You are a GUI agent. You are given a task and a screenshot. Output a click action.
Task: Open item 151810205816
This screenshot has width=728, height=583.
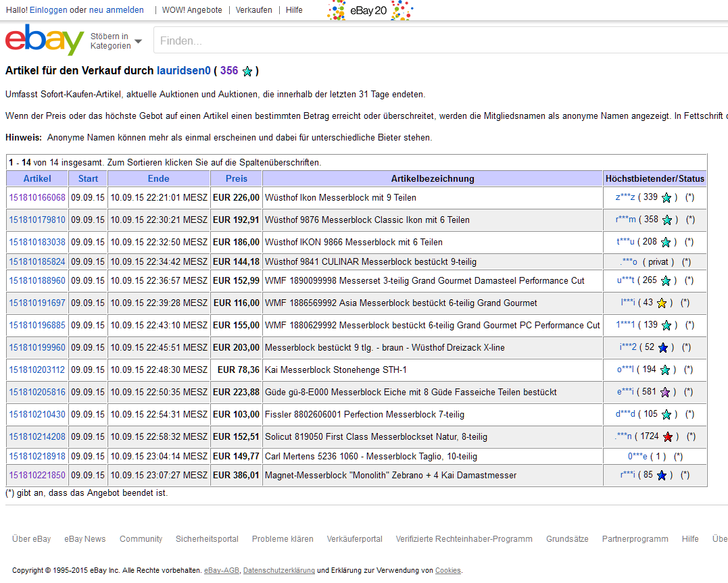(x=37, y=392)
